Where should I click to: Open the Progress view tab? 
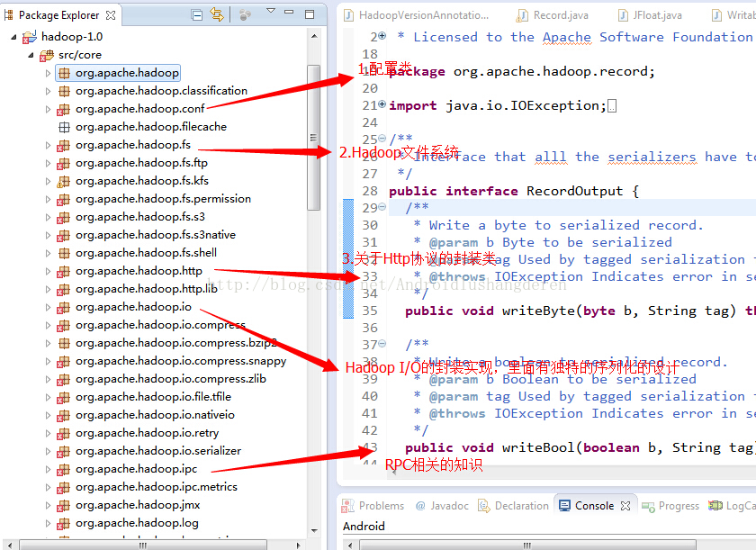click(x=670, y=506)
